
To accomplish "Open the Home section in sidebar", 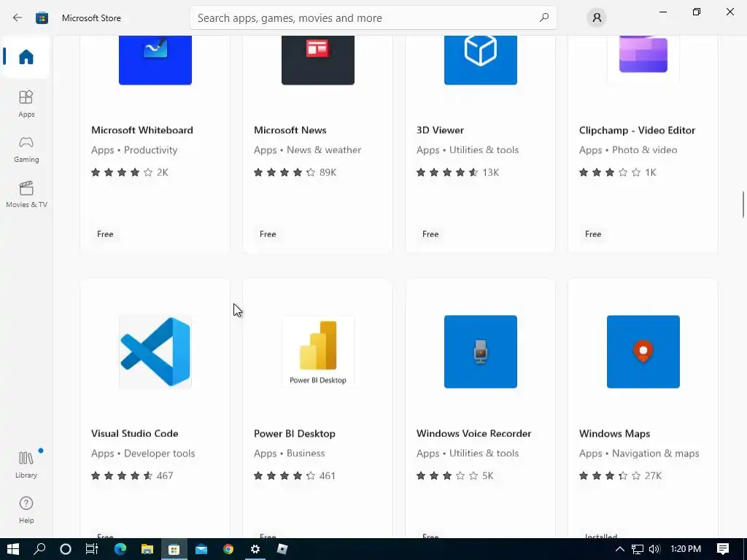I will pos(26,57).
